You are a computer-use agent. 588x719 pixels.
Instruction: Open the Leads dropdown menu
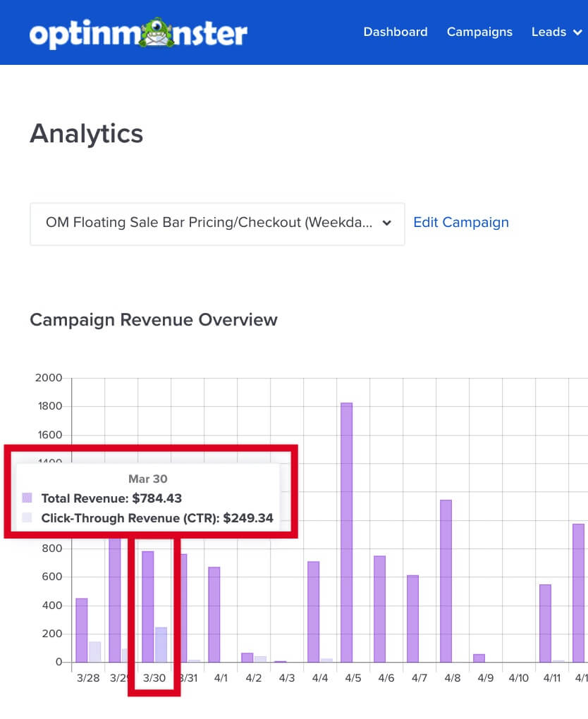(556, 32)
